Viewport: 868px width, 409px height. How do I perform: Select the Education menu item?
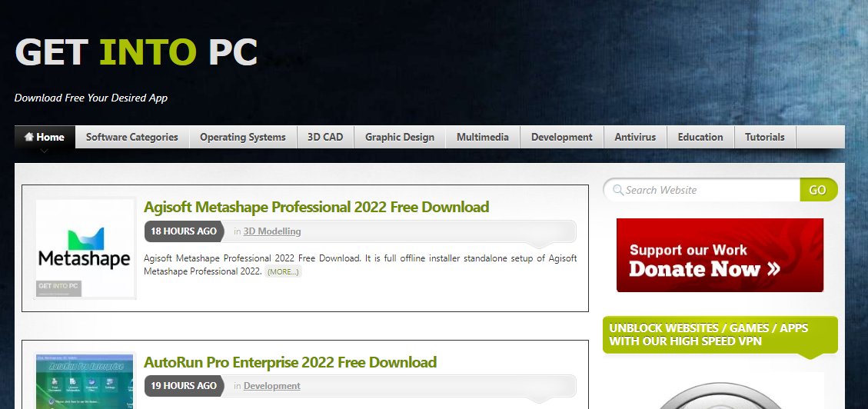coord(700,138)
